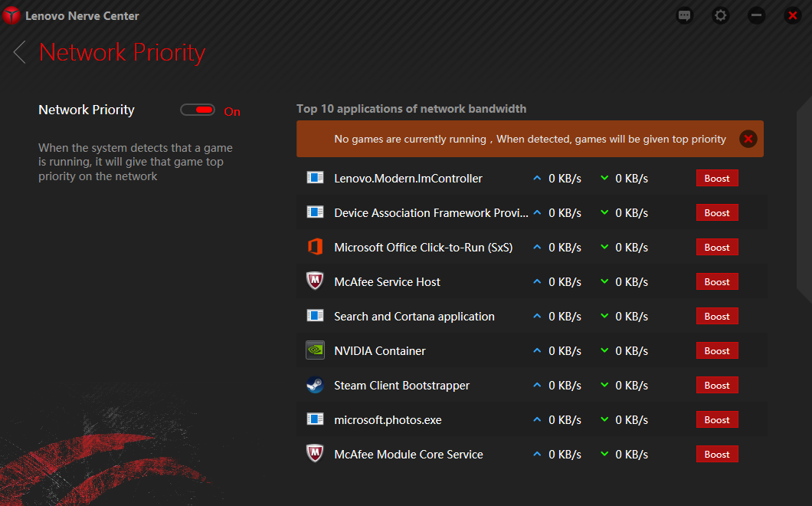Click the game top priority description text

(136, 162)
